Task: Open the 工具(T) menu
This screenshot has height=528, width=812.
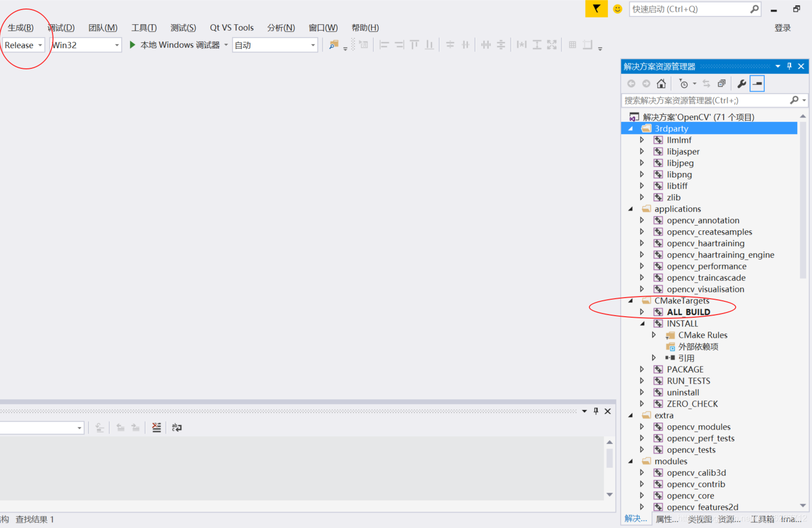Action: click(x=144, y=28)
